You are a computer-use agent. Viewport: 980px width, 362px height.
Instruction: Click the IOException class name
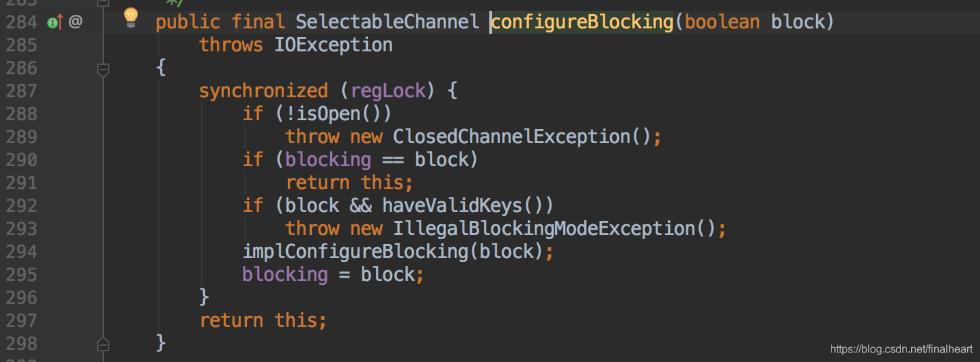pyautogui.click(x=333, y=45)
